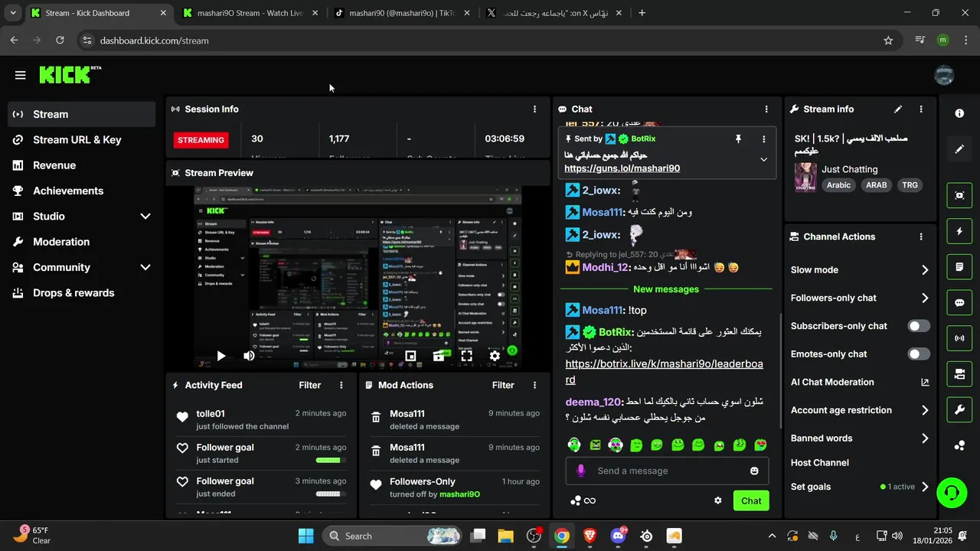Screen dimensions: 980x551
Task: Click the theater mode icon on stream preview
Action: (x=439, y=356)
